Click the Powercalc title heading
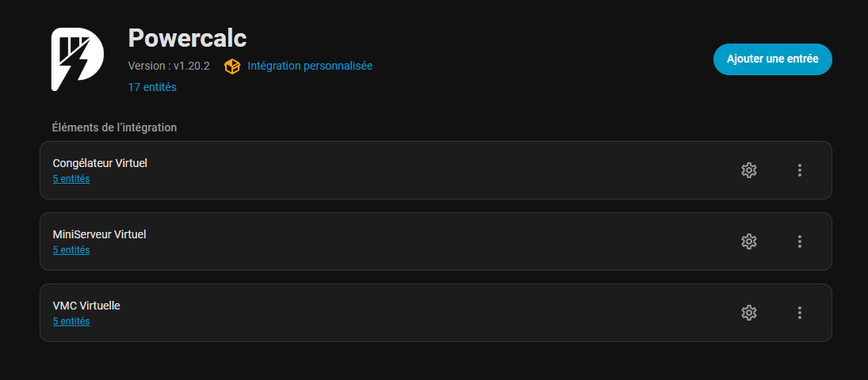Image resolution: width=868 pixels, height=380 pixels. click(188, 38)
